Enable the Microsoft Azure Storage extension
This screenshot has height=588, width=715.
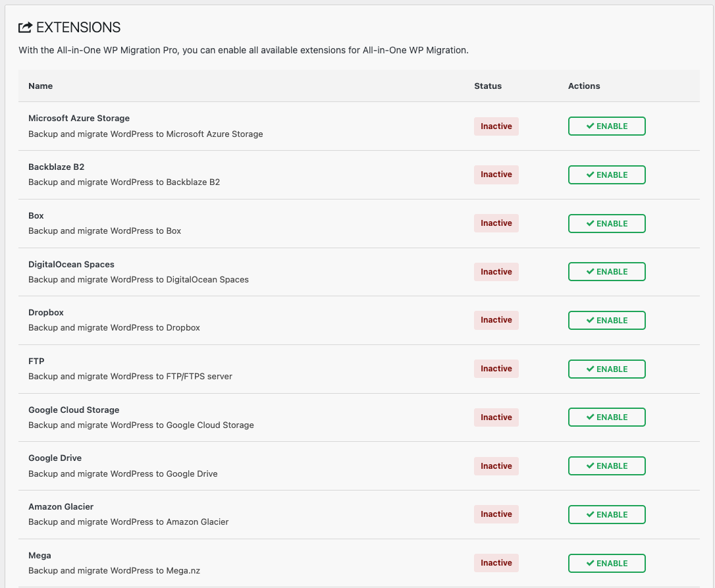click(x=606, y=126)
